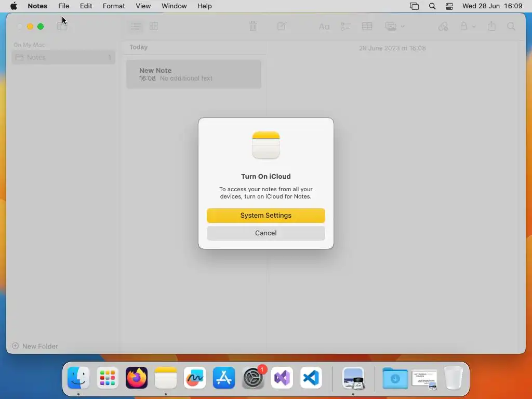The height and width of the screenshot is (399, 532).
Task: Open Freeform from the dock
Action: [x=195, y=378]
